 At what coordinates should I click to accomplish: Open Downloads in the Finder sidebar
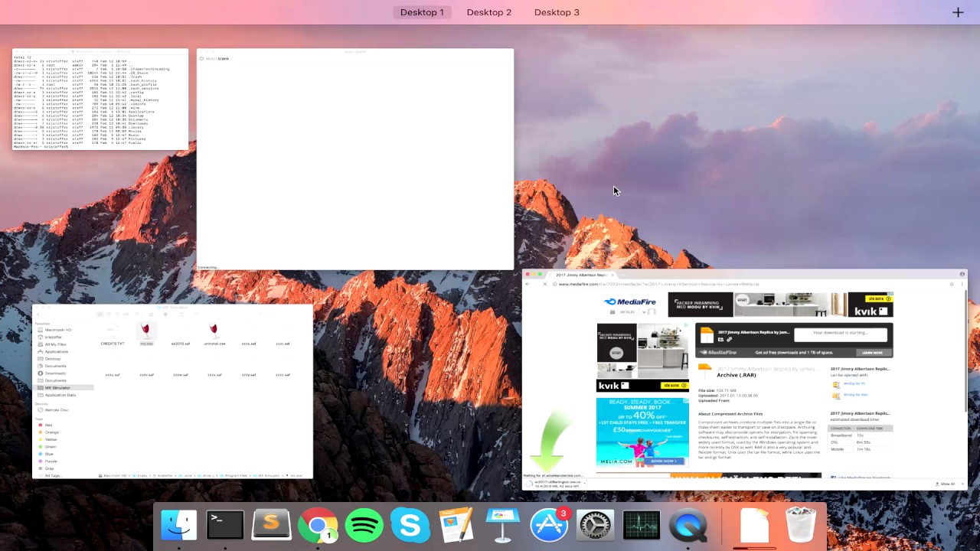[x=55, y=373]
